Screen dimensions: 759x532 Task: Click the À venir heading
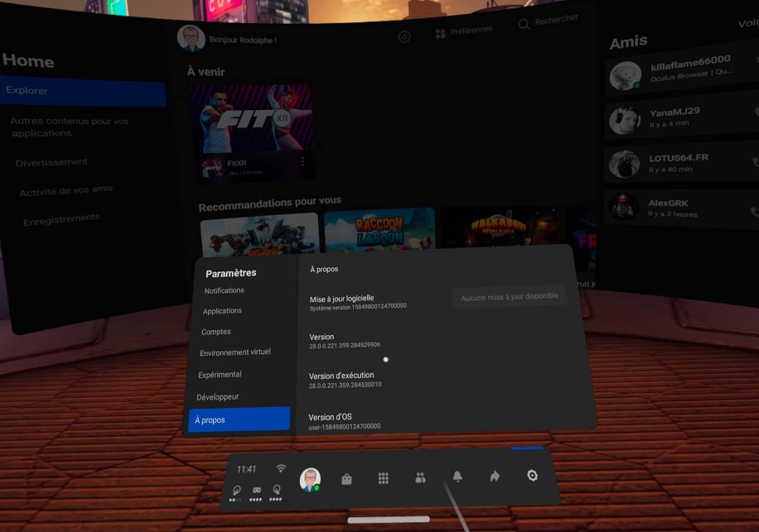(x=206, y=72)
